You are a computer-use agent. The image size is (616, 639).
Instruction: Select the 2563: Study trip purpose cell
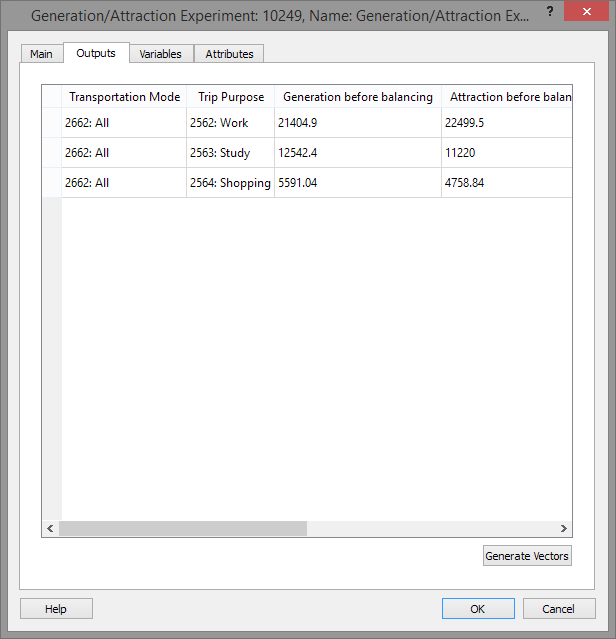(230, 153)
